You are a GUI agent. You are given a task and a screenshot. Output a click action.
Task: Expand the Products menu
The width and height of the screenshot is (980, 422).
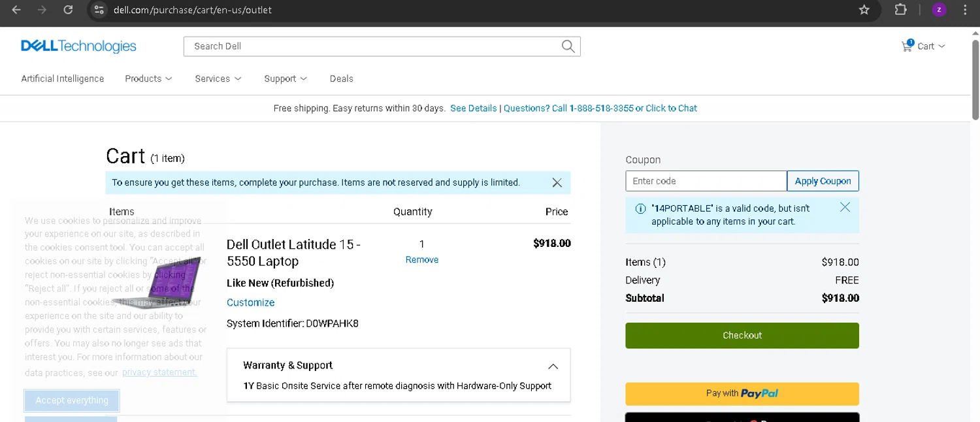click(148, 78)
